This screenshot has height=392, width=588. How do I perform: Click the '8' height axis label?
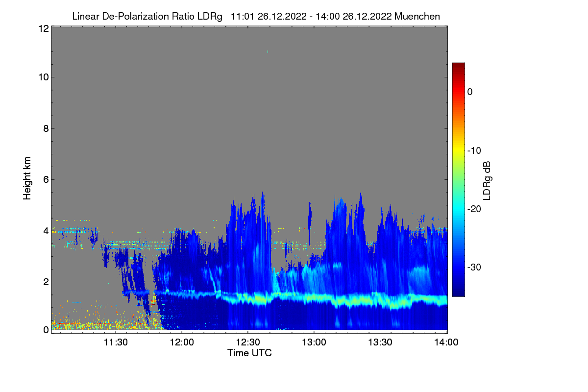click(45, 129)
